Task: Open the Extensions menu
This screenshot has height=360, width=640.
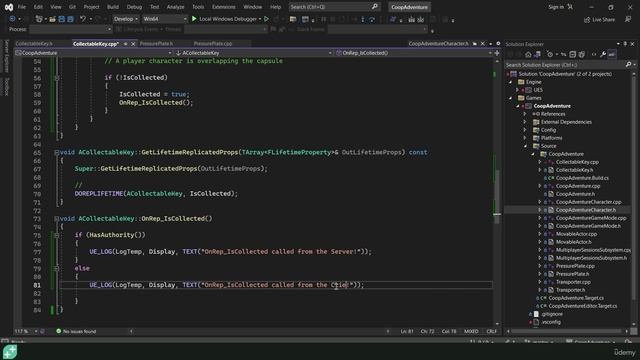Action: point(224,7)
